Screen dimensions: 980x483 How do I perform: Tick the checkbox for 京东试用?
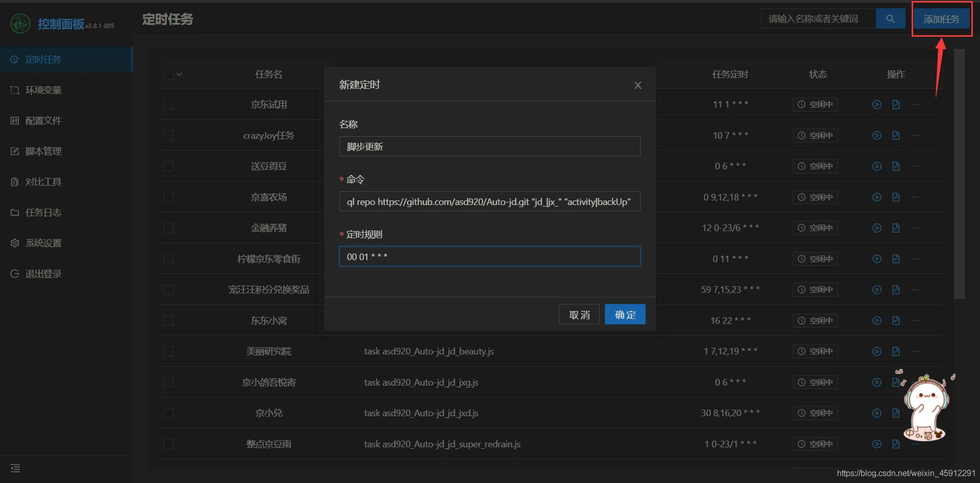point(168,105)
